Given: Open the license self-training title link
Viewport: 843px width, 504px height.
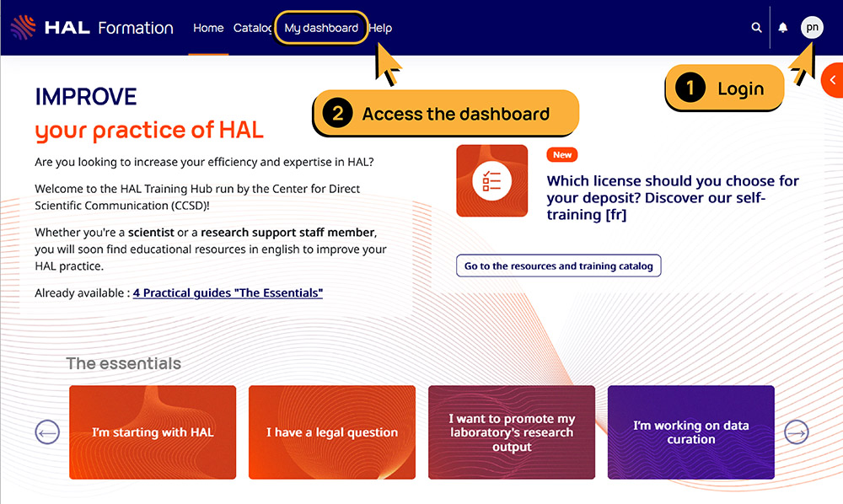Looking at the screenshot, I should coord(673,198).
